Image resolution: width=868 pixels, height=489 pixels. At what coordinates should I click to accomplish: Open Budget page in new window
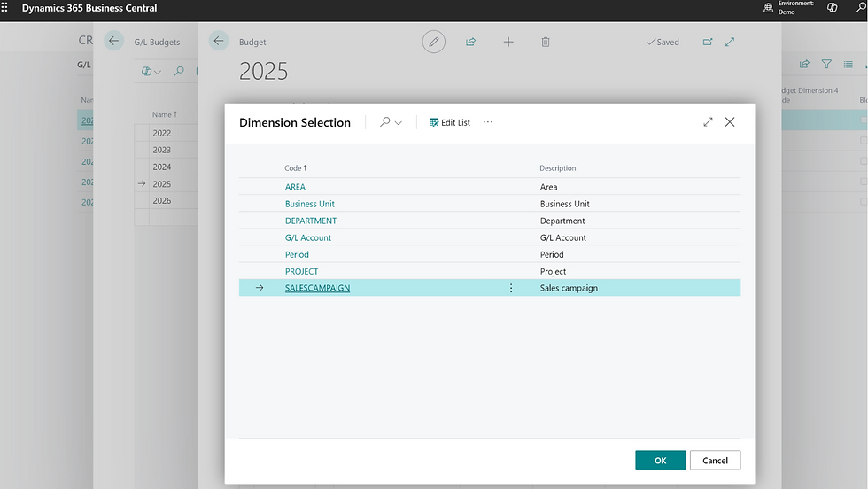708,42
